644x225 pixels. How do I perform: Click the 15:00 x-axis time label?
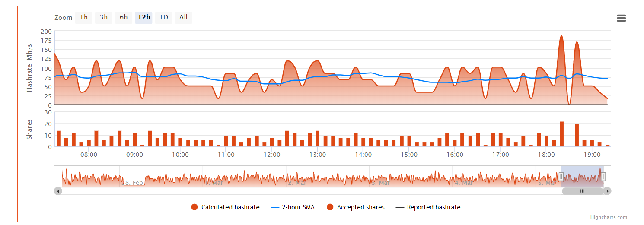tap(409, 155)
